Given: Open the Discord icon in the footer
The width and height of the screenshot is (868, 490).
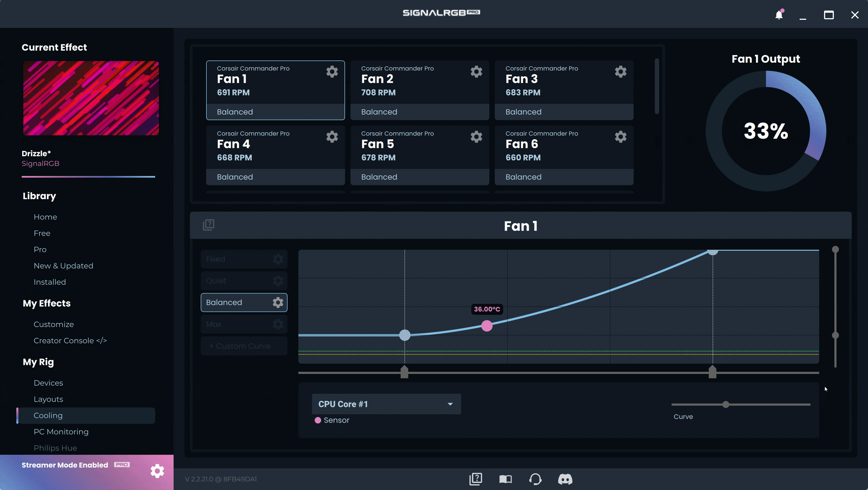Looking at the screenshot, I should tap(565, 479).
